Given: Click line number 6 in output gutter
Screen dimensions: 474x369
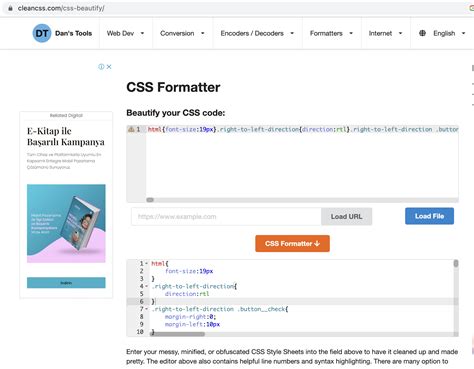Looking at the screenshot, I should (x=141, y=301).
